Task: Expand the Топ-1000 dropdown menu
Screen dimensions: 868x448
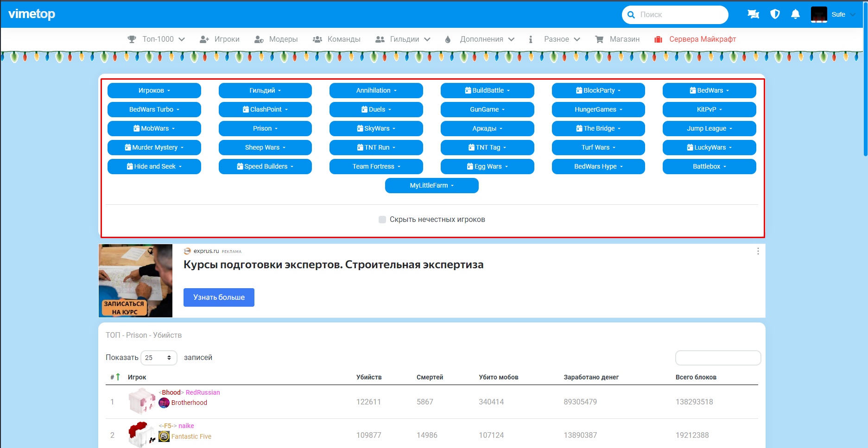Action: tap(157, 39)
